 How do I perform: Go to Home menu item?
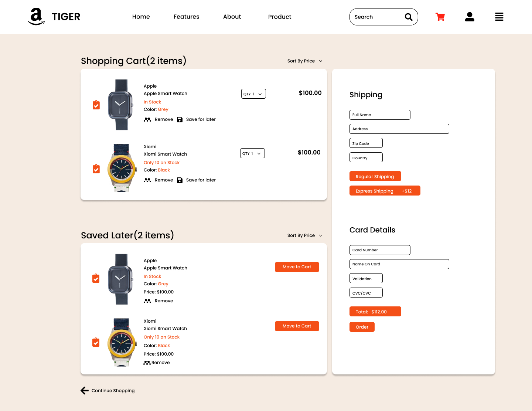(141, 17)
